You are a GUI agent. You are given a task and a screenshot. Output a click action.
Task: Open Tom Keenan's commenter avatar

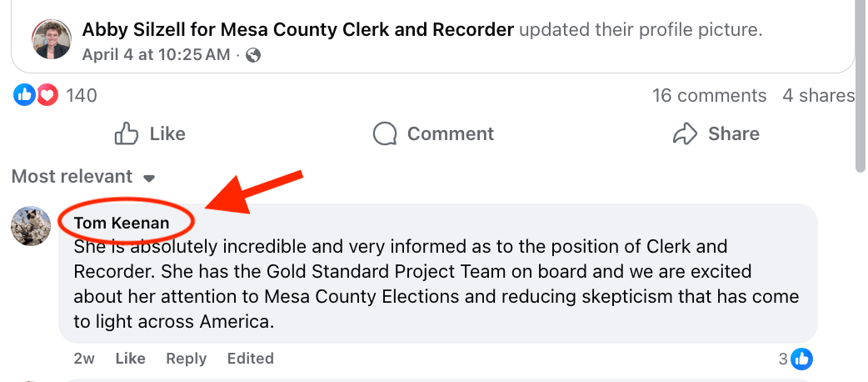32,225
